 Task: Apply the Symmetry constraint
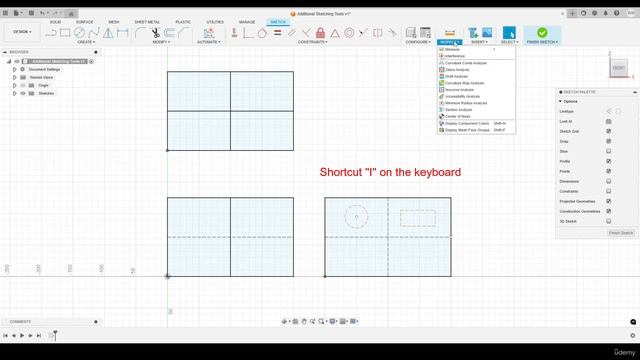378,33
